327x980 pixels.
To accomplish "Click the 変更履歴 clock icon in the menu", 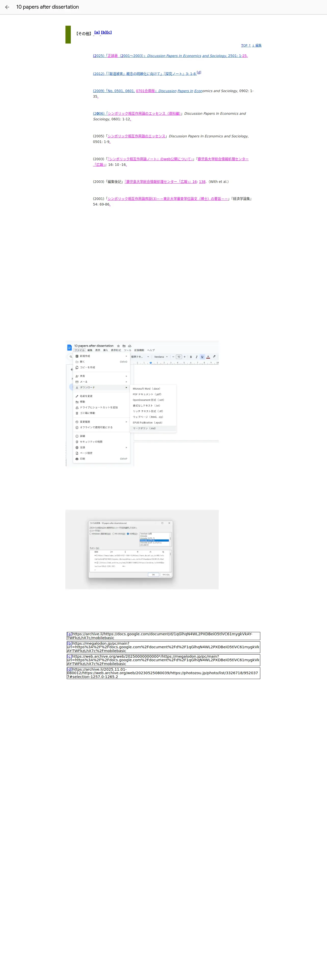I will click(x=77, y=422).
